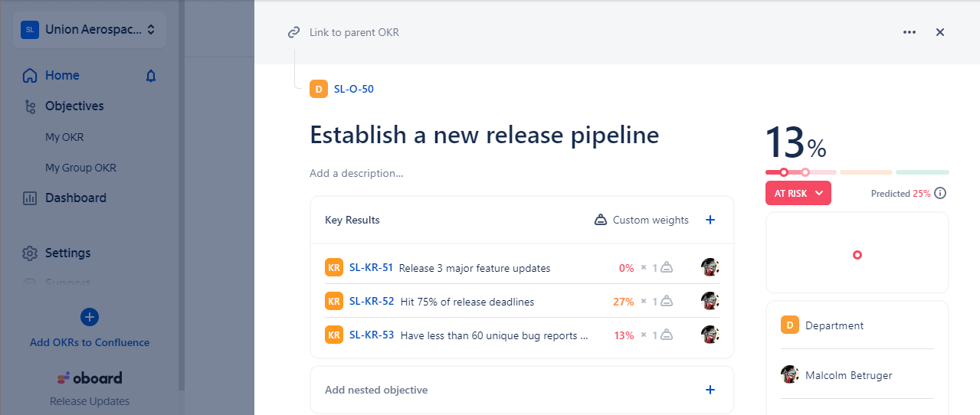Open the three-dots more options menu

(910, 32)
